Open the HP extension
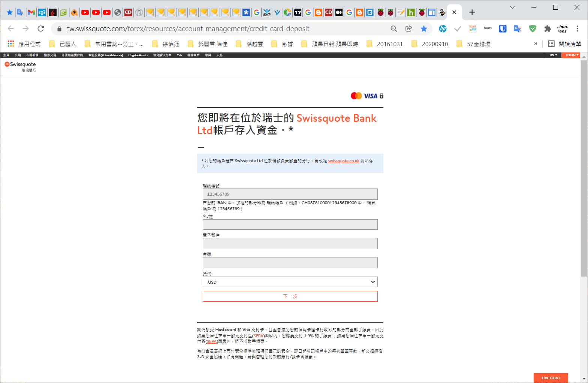The image size is (588, 383). tap(443, 28)
